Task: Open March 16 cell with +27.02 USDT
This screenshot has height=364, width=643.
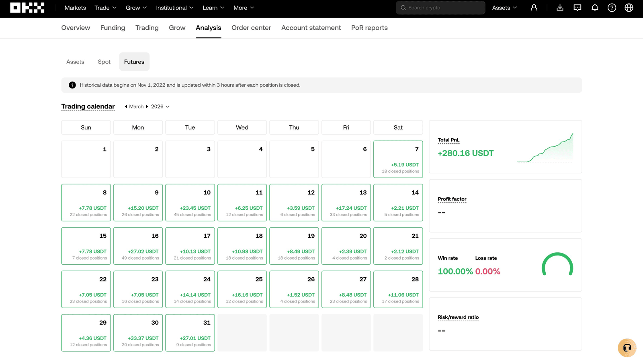Action: [x=138, y=246]
